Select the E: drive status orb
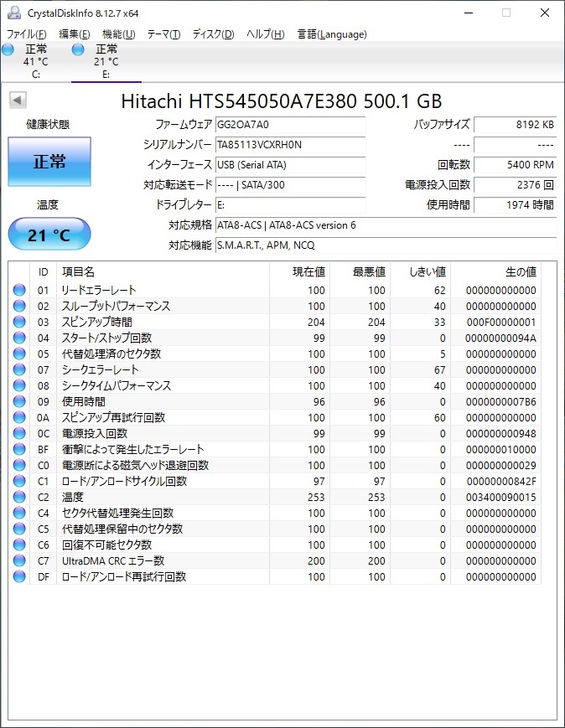Screen dimensions: 565x728 pos(78,49)
